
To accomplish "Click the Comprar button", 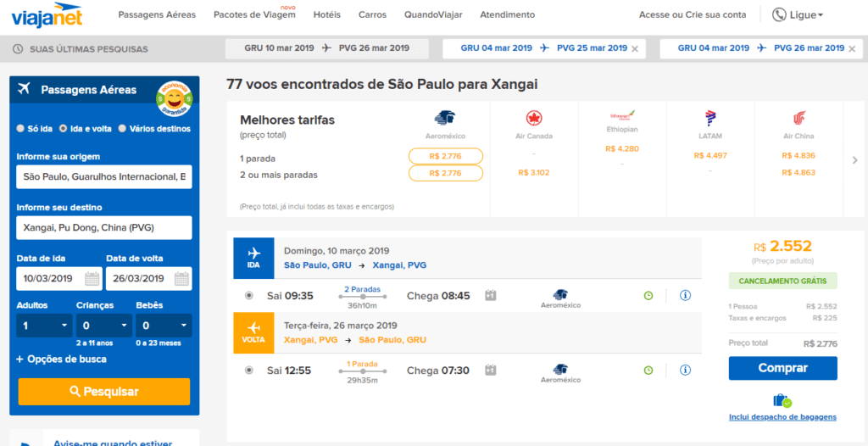I will tap(782, 369).
